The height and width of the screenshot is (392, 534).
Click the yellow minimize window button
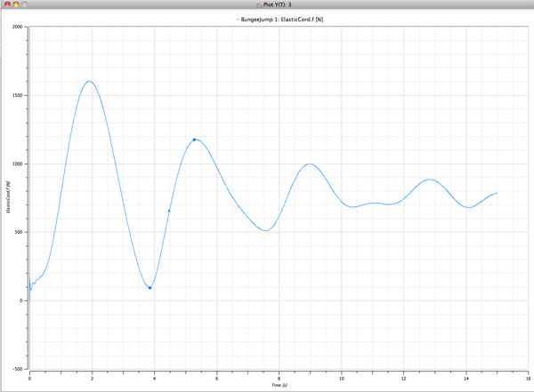coord(16,4)
